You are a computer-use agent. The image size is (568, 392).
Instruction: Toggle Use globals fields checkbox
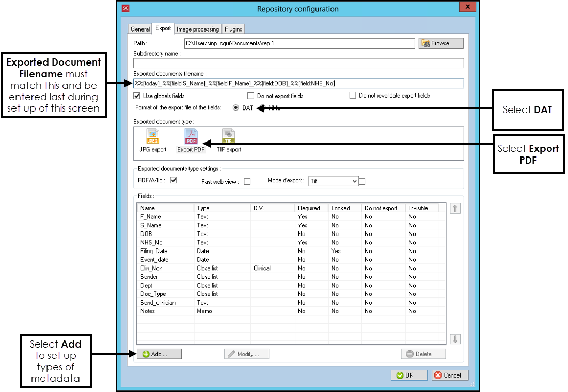pyautogui.click(x=137, y=96)
